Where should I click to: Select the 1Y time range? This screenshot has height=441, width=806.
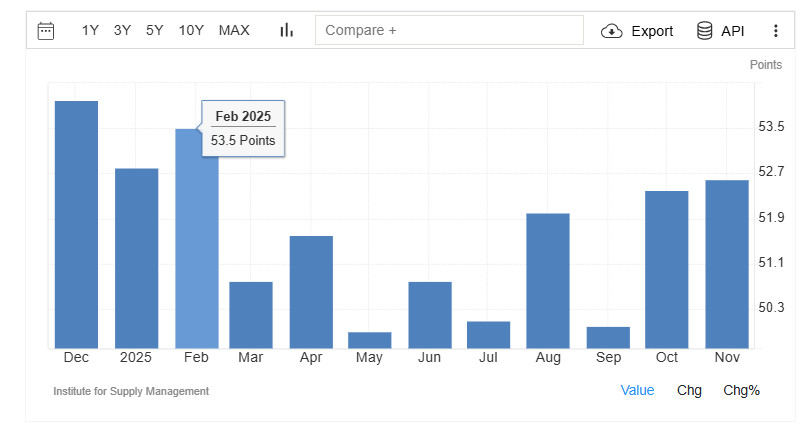(90, 30)
